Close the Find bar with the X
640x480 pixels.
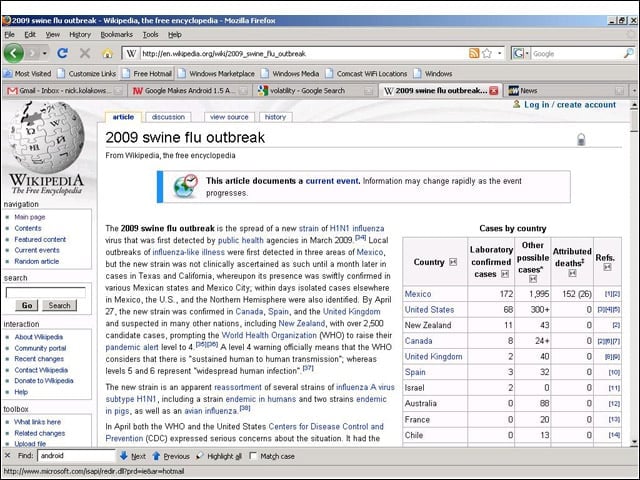click(7, 456)
